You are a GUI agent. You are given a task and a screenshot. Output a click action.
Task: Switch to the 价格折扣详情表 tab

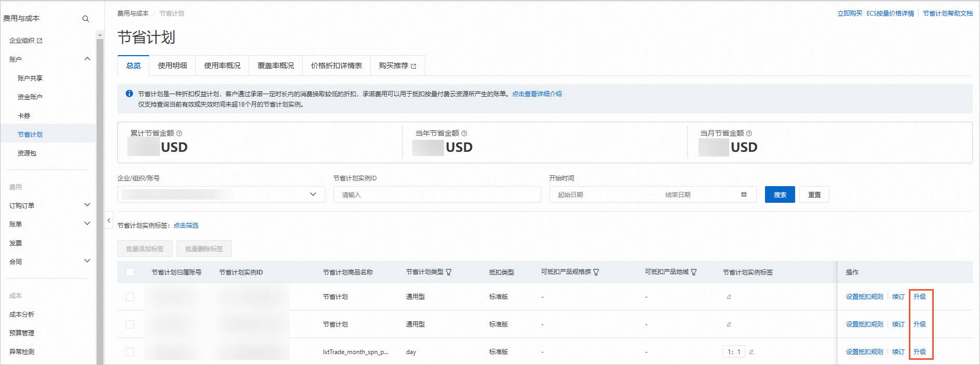337,66
